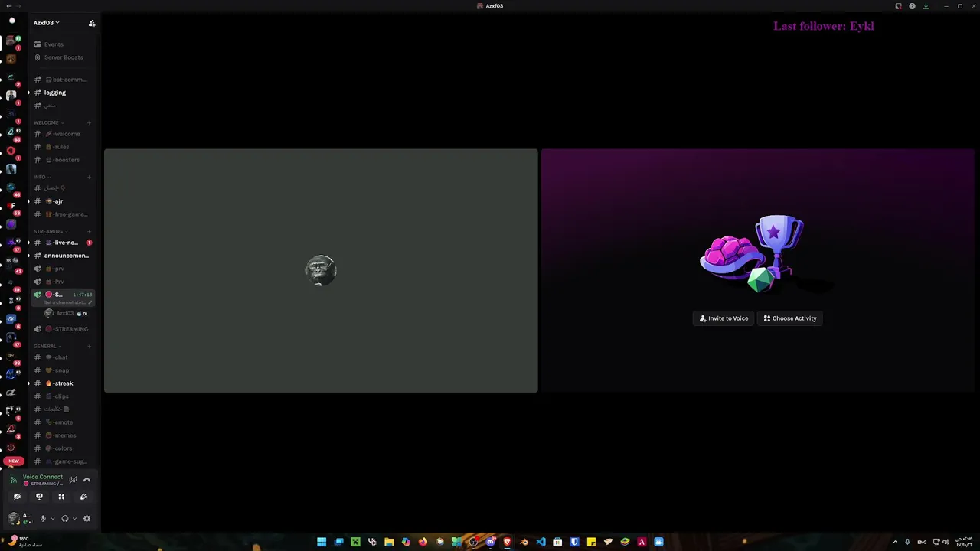Click the Voice Connect status text
Image resolution: width=980 pixels, height=551 pixels.
coord(43,477)
